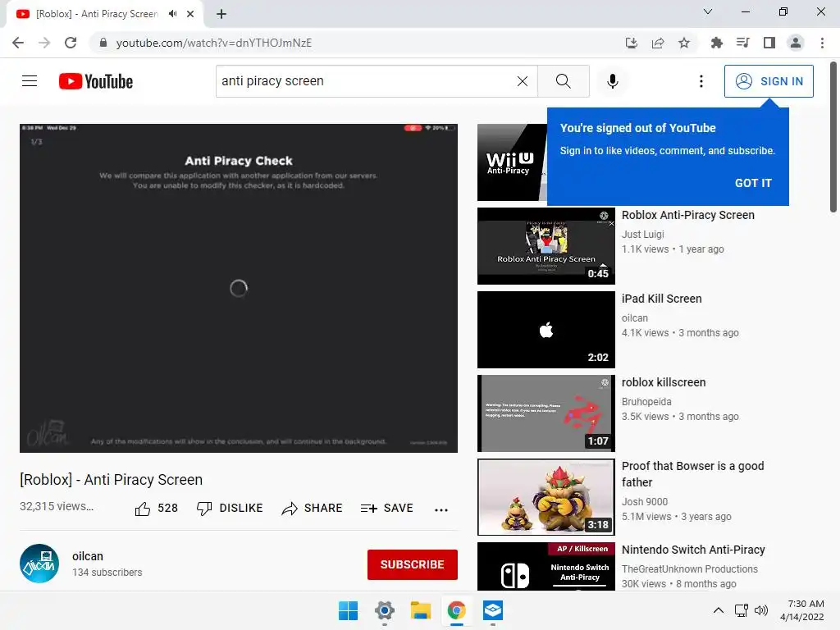The image size is (840, 630).
Task: Start voice search with microphone icon
Action: pos(612,81)
